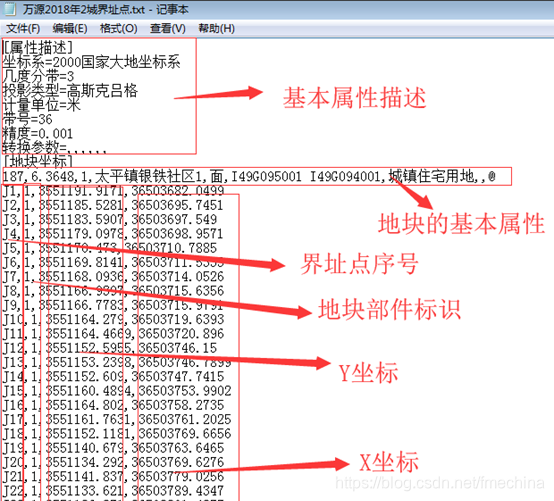
Task: Click the row J12 with 3551152.5955
Action: (x=110, y=348)
